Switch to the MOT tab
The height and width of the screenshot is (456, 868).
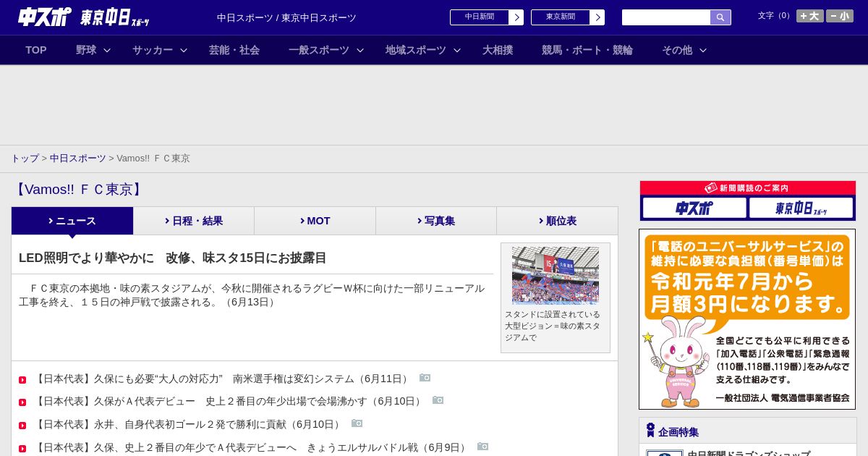(315, 221)
